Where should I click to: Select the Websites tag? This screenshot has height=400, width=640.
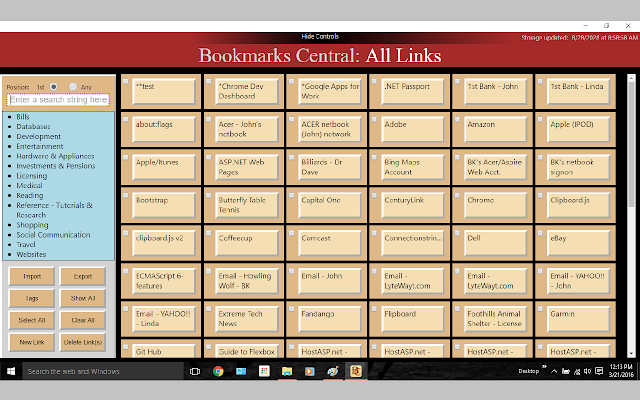point(31,254)
